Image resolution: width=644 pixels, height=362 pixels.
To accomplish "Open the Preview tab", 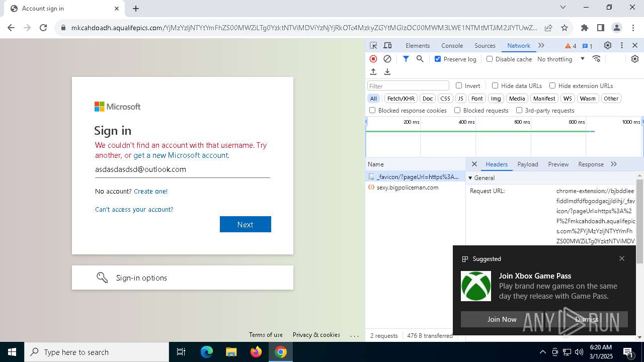I will click(558, 164).
